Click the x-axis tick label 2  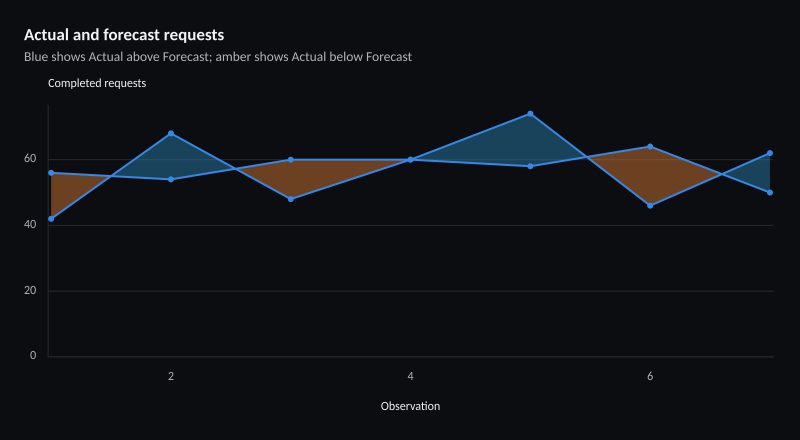coord(171,377)
